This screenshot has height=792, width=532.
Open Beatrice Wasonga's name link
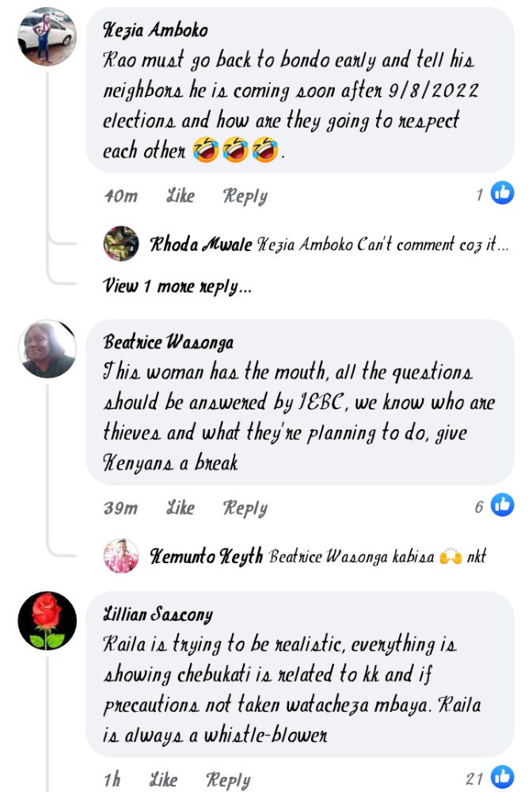tap(169, 342)
